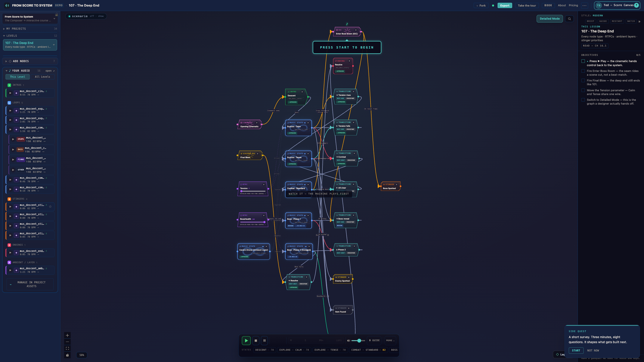Expand the ADD NODES section
Screen dimensions: 644x362
coord(30,61)
